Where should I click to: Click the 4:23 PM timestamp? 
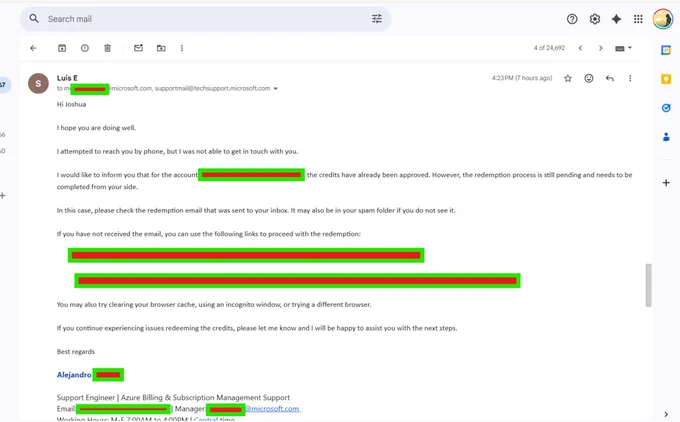click(522, 78)
